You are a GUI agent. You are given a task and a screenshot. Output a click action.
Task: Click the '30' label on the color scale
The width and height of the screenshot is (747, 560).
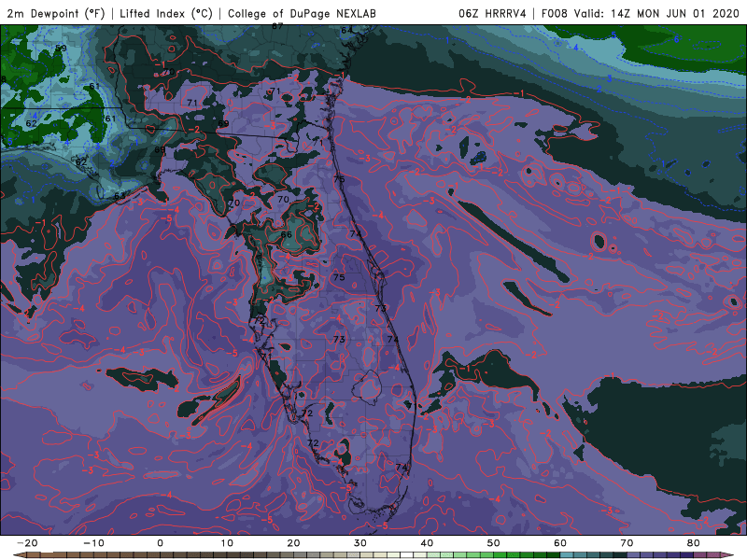[x=360, y=543]
